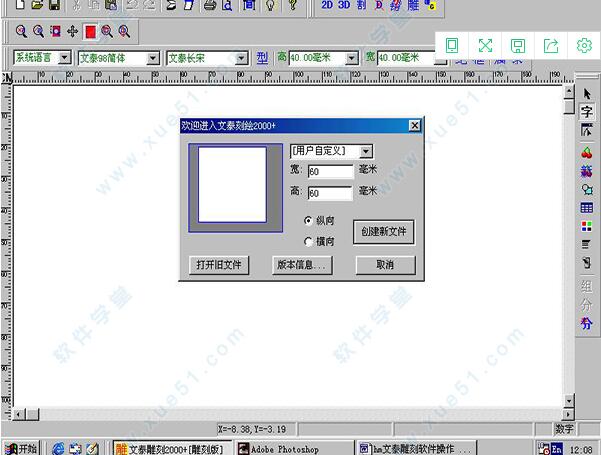The height and width of the screenshot is (455, 601).
Task: Click the red square zoom toolbar icon
Action: pyautogui.click(x=90, y=32)
